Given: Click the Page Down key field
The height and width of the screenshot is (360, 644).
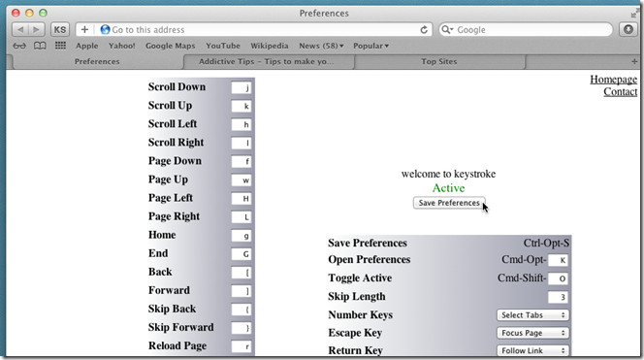Looking at the screenshot, I should (241, 161).
